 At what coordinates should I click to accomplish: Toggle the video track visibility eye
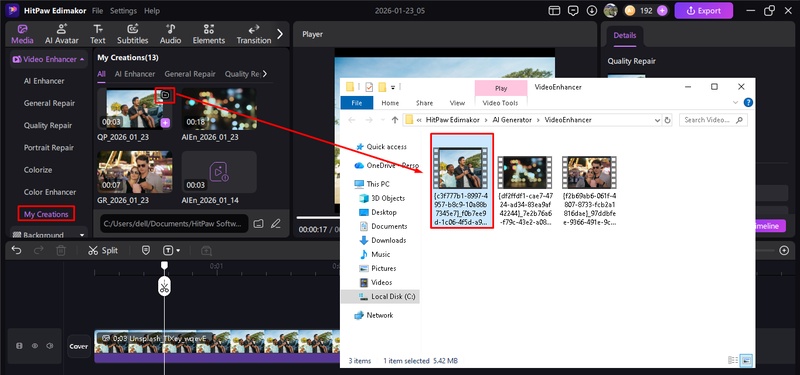[35, 346]
